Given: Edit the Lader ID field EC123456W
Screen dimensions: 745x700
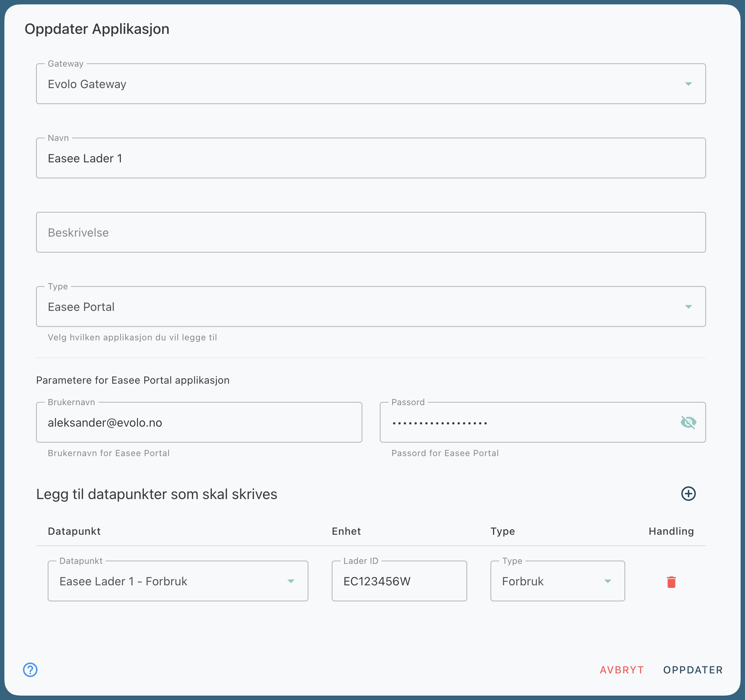Looking at the screenshot, I should 399,581.
